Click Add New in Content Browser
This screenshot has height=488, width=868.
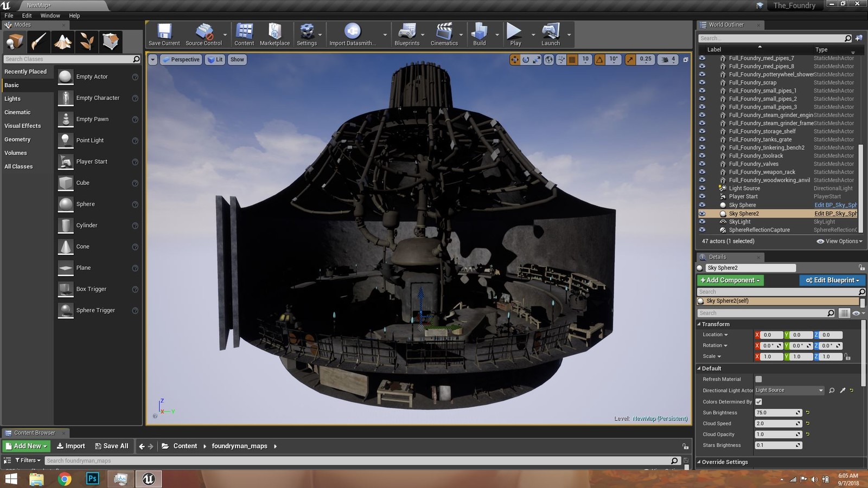click(x=27, y=446)
